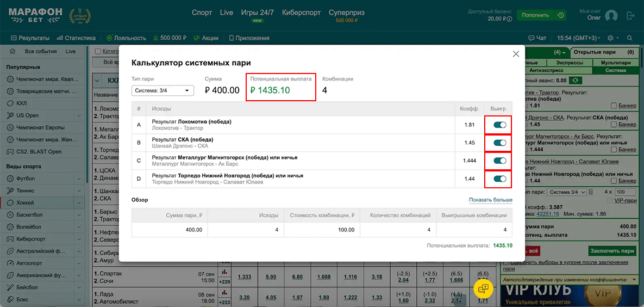
Task: Open the 15:54 (GMT+3) timezone dropdown
Action: 578,38
